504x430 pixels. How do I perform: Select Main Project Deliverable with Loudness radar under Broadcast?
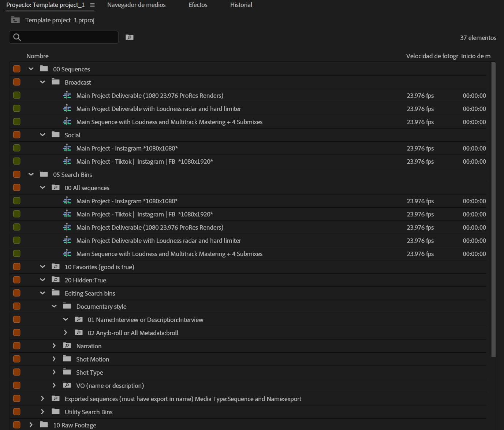pos(248,109)
